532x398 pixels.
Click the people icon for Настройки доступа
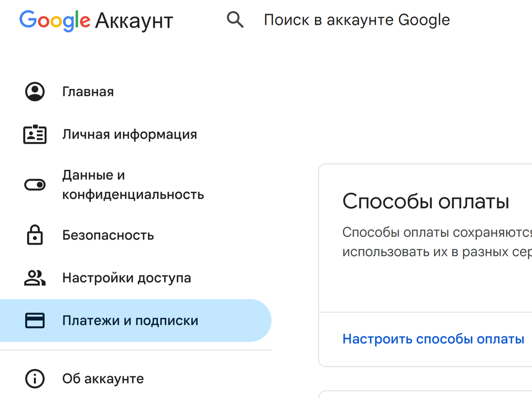tap(35, 278)
